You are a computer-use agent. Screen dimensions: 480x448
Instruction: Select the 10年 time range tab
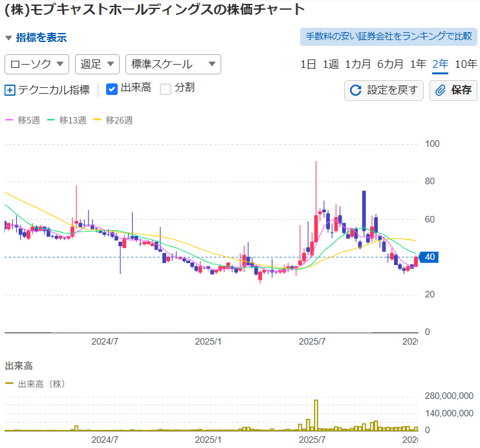tap(466, 64)
